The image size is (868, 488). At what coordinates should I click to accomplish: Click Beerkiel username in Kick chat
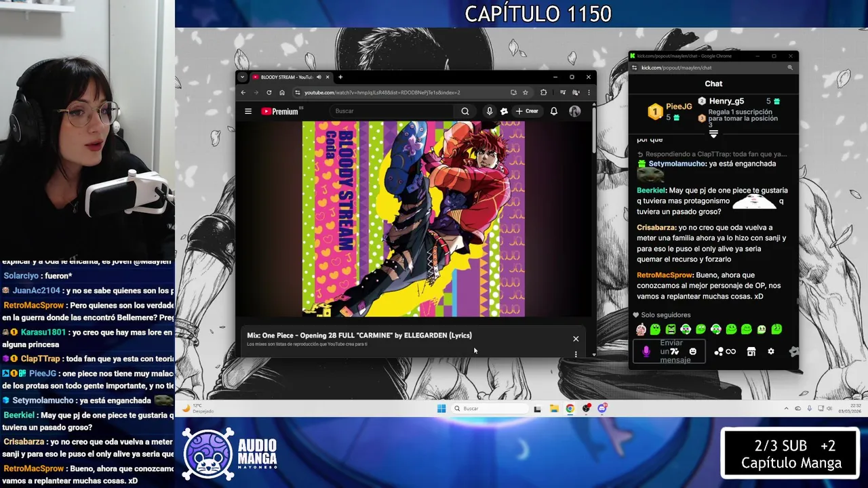click(x=652, y=190)
